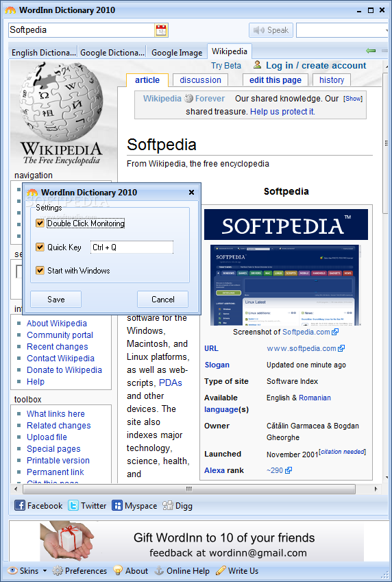Click Permanent link in toolbox

pyautogui.click(x=56, y=472)
